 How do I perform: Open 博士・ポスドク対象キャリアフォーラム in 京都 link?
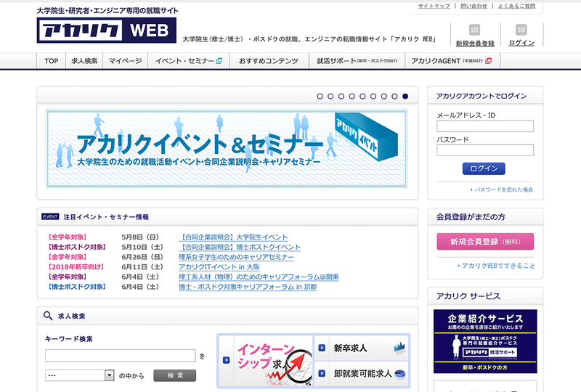[248, 287]
